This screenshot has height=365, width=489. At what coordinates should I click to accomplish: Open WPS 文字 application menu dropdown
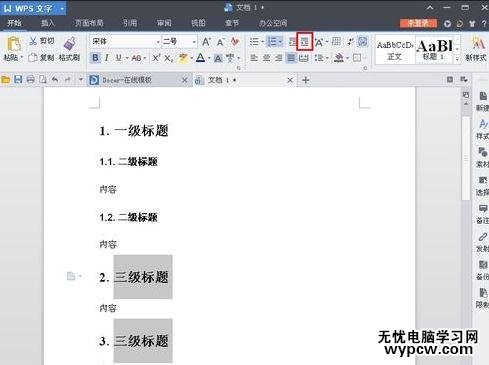coord(62,8)
